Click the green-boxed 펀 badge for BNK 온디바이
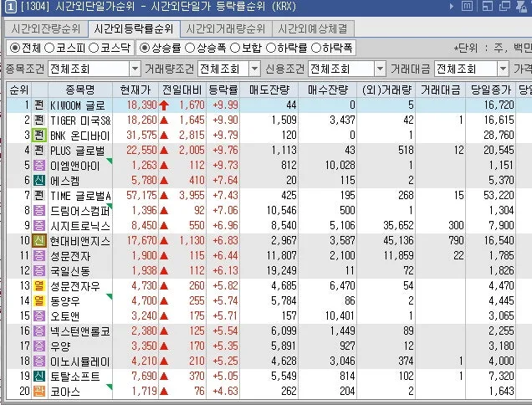 coord(39,135)
